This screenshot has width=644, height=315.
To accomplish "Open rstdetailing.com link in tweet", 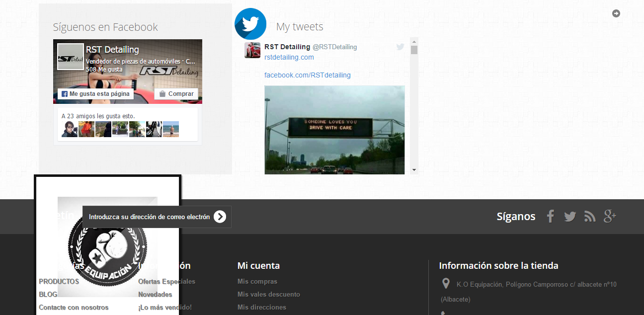I will [289, 57].
